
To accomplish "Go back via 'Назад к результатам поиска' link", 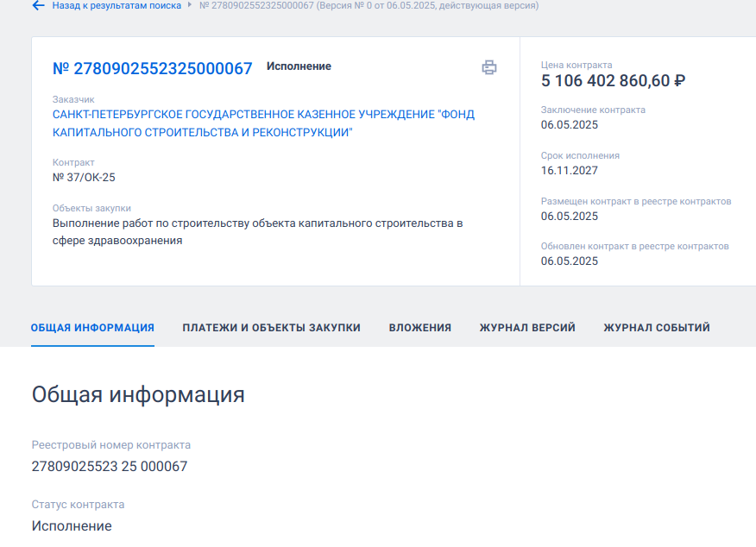I will [x=117, y=6].
